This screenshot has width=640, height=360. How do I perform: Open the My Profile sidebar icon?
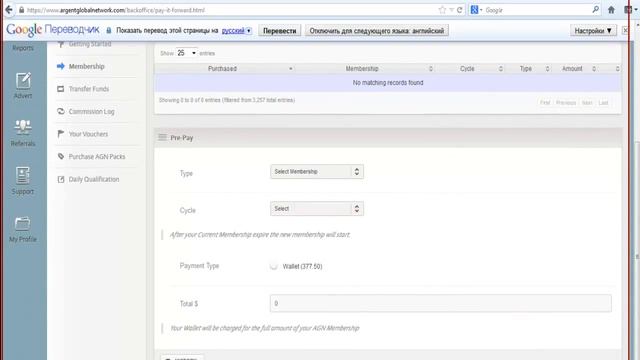tap(23, 224)
